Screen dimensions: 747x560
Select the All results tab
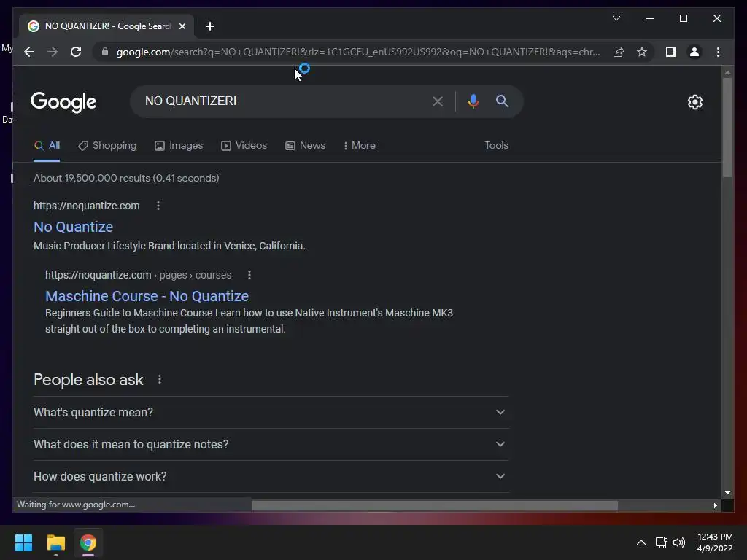[x=47, y=145]
